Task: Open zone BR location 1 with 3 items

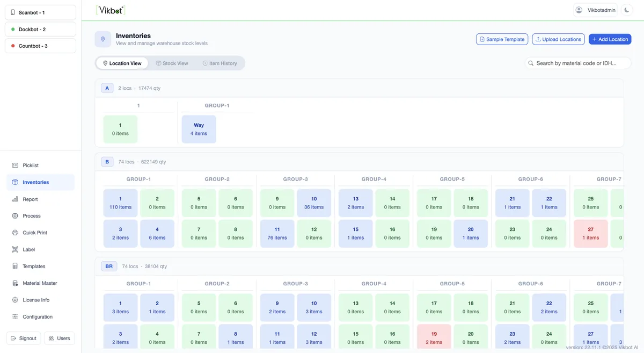Action: tap(120, 308)
